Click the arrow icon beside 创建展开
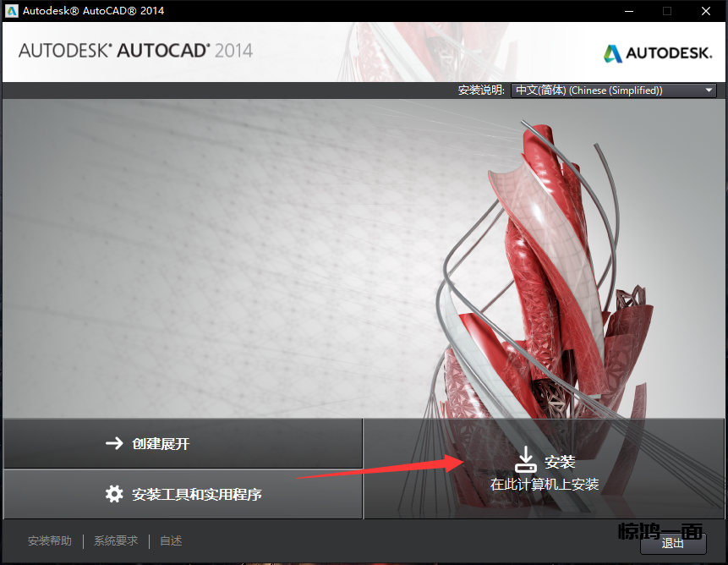The width and height of the screenshot is (728, 565). click(114, 443)
